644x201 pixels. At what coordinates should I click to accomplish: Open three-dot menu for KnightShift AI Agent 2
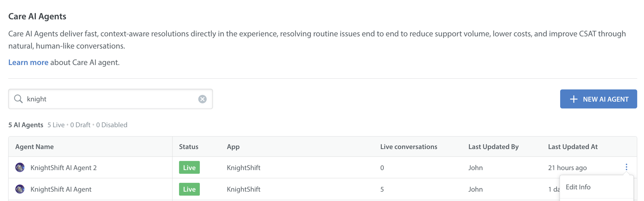pos(626,167)
